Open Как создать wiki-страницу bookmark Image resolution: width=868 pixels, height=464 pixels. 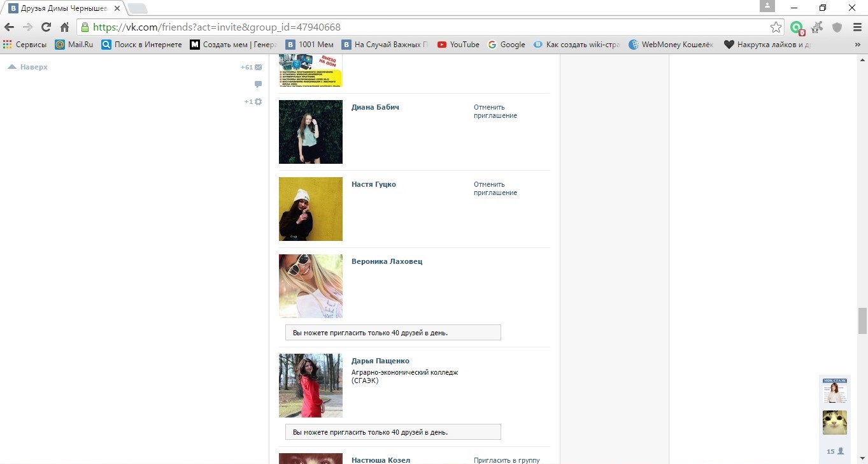(x=577, y=45)
